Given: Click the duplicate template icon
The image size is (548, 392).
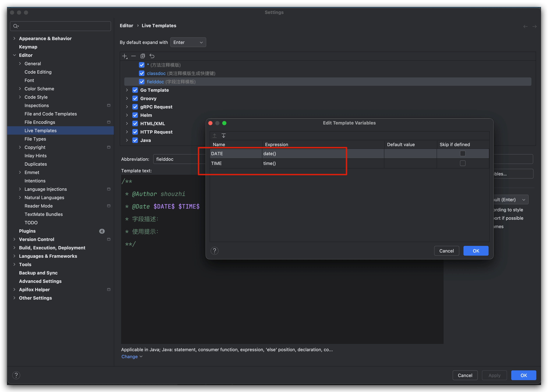Looking at the screenshot, I should [x=143, y=56].
